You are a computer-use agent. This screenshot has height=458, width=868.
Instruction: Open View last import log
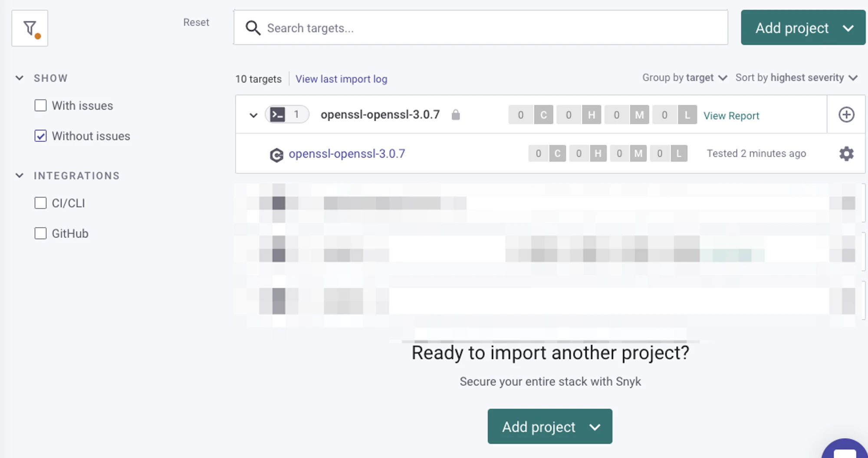point(342,79)
